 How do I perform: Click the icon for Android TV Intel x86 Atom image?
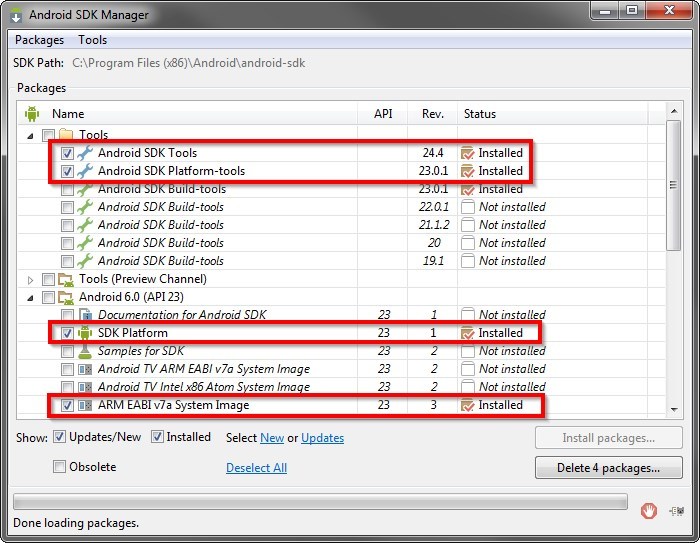coord(85,387)
